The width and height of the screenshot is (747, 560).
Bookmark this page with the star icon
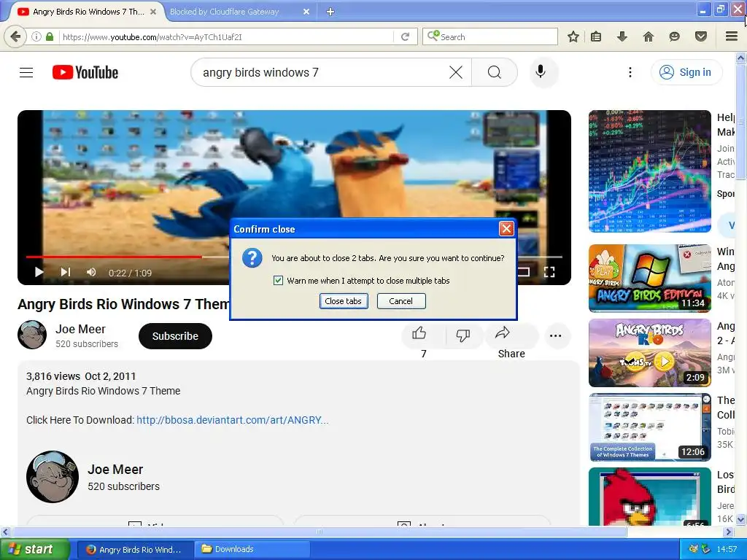(573, 36)
